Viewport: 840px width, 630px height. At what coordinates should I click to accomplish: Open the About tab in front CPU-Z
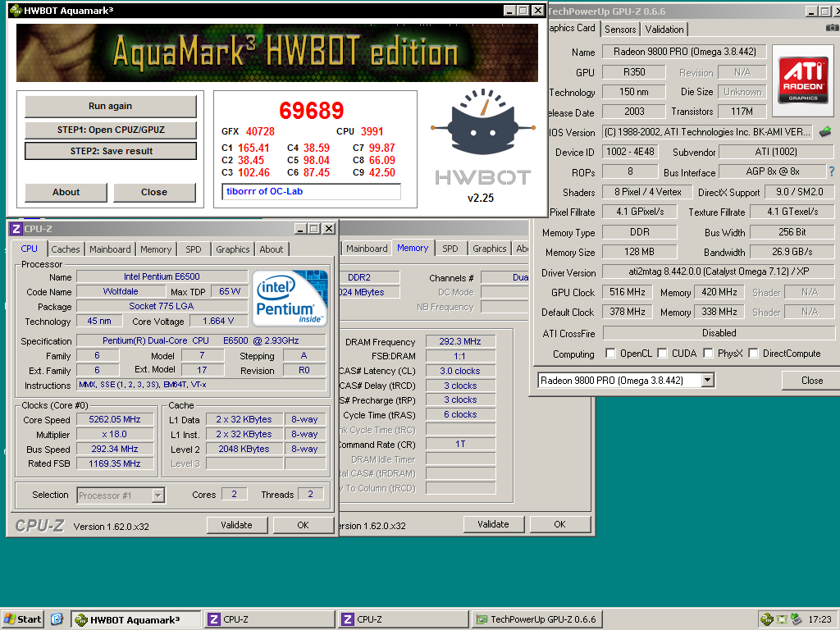click(x=272, y=249)
